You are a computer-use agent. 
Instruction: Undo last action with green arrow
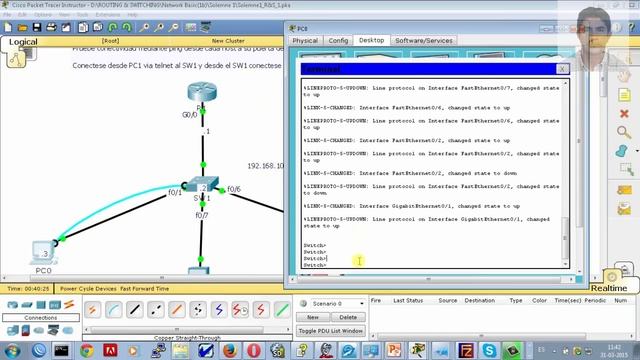[113, 27]
